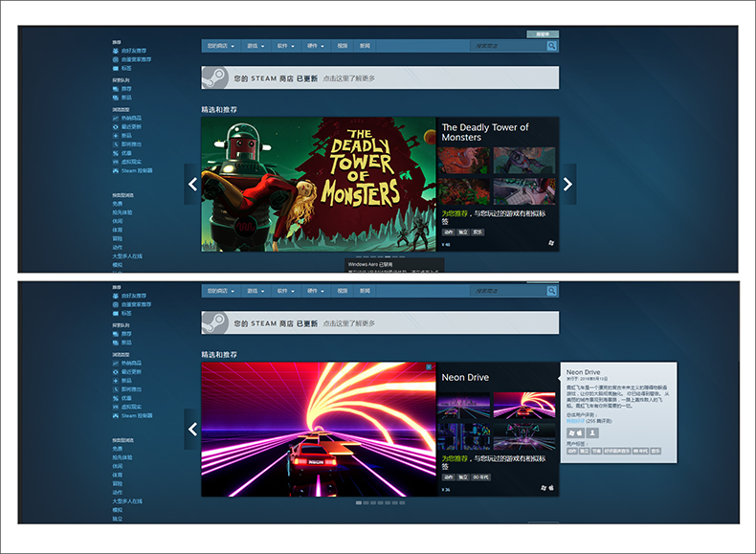Click 点击这里了解更多 link in lower banner
Viewport: 756px width, 554px height.
pos(348,323)
